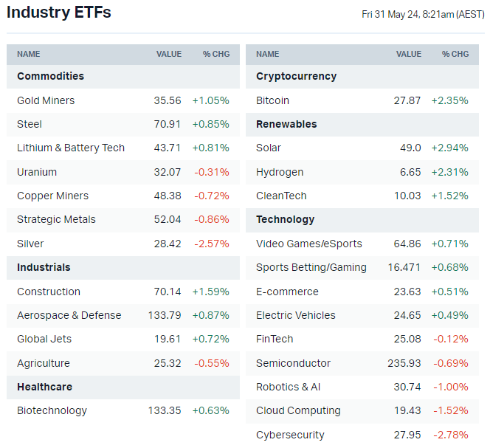
Task: Click the Copper Miners ETF
Action: pyautogui.click(x=52, y=196)
